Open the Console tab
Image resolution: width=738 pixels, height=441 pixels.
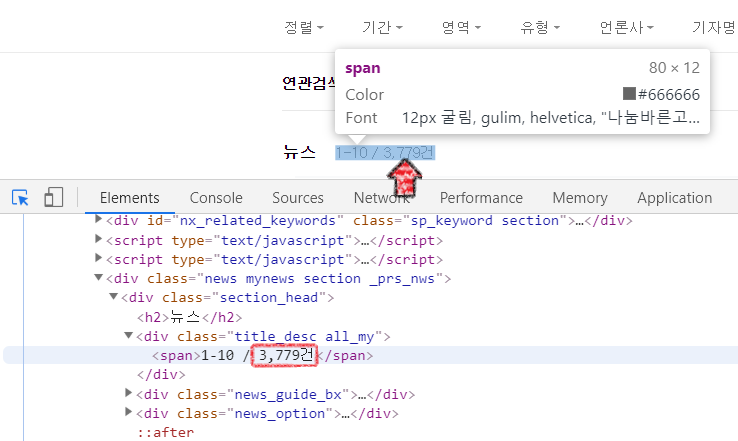pos(216,198)
